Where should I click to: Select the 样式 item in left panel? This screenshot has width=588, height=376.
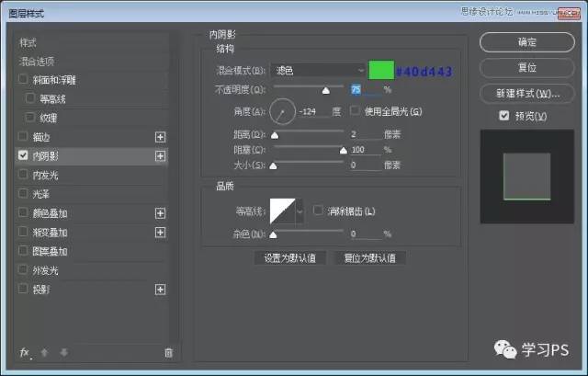(30, 42)
